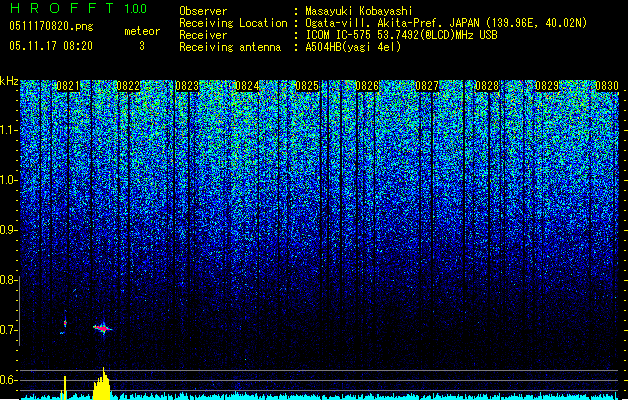The image size is (629, 400).
Task: Click the 'Receiving antenna' field label
Action: 230,47
